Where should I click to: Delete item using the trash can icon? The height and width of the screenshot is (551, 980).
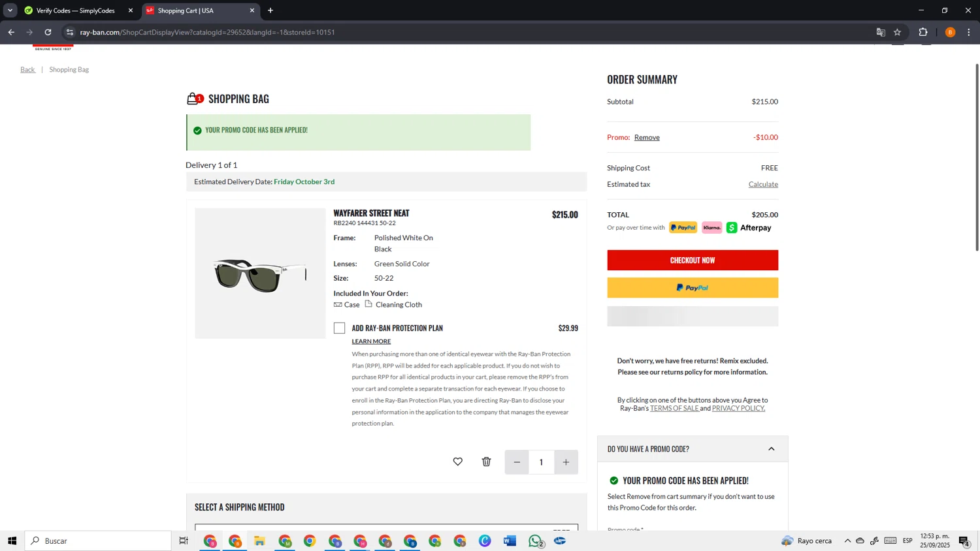coord(486,462)
